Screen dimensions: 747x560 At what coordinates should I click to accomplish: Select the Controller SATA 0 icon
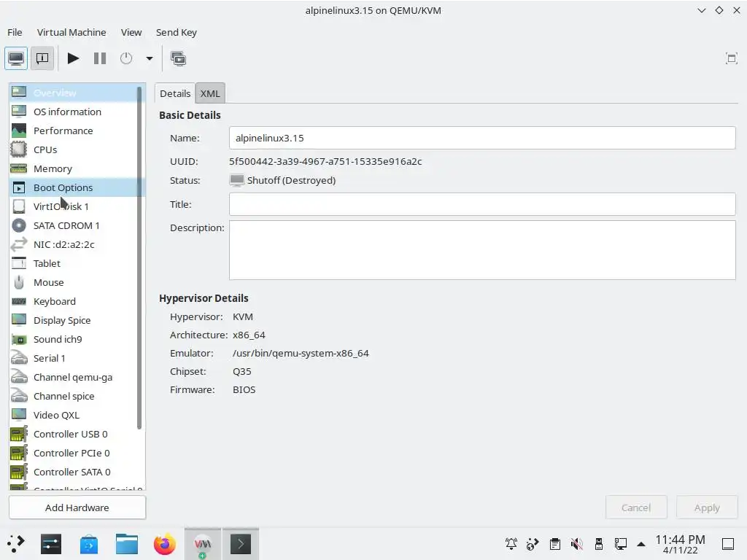click(x=19, y=472)
